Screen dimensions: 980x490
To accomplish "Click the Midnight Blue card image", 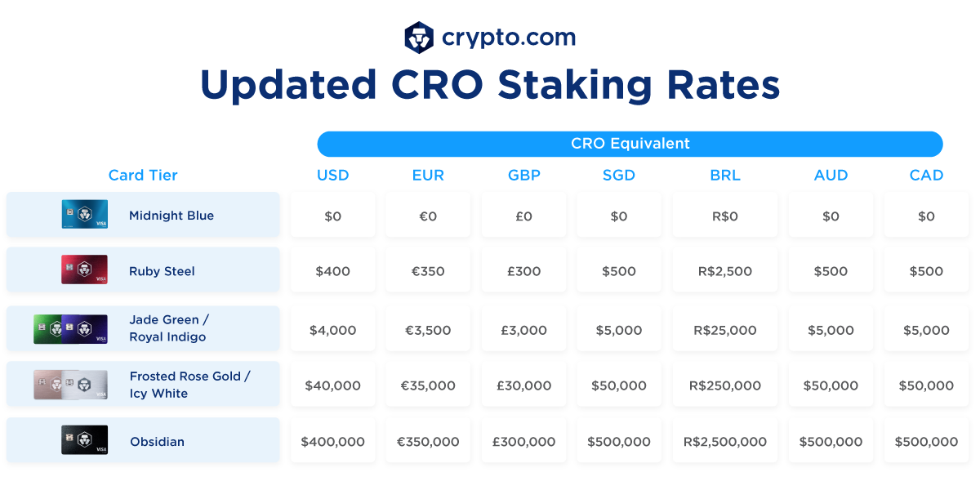I will 84,215.
